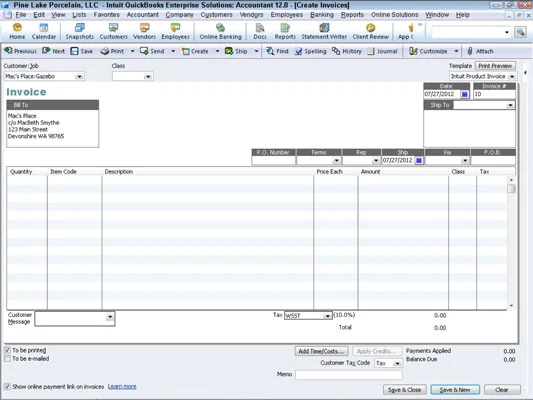The width and height of the screenshot is (533, 400).
Task: Click the P.O. Number field
Action: [273, 160]
